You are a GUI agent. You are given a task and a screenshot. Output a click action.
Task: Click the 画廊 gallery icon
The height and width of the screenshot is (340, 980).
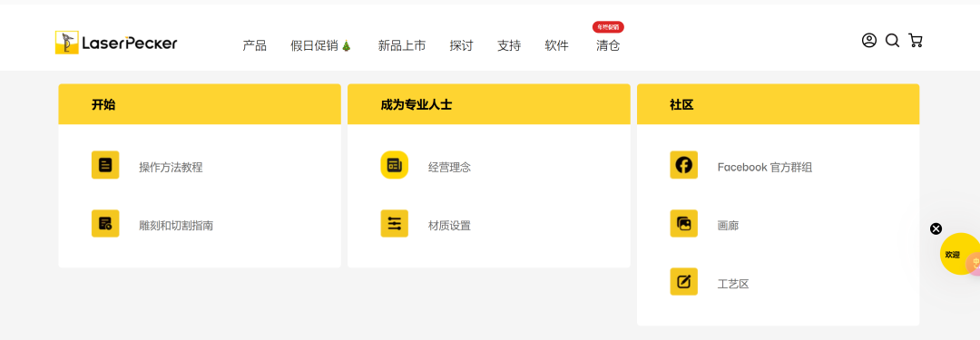684,223
